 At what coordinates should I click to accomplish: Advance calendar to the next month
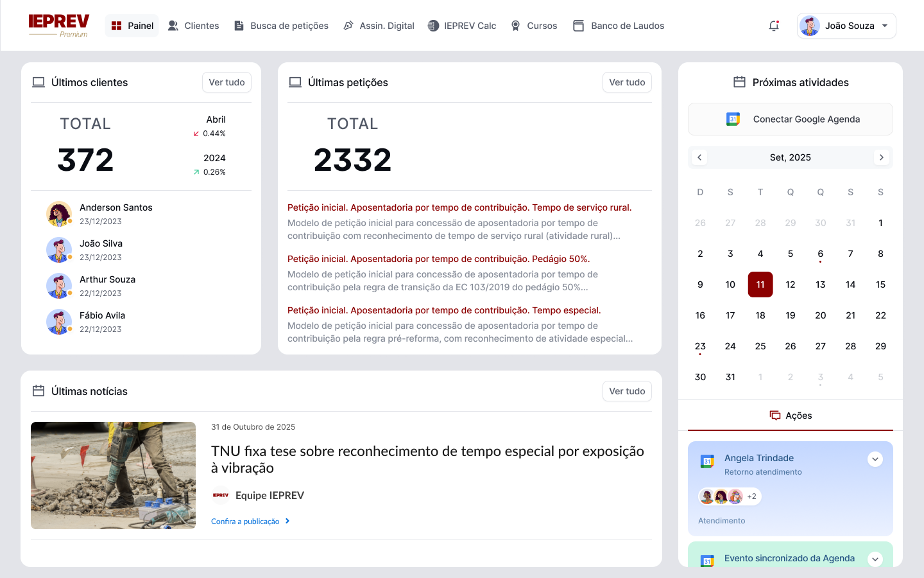(x=881, y=157)
